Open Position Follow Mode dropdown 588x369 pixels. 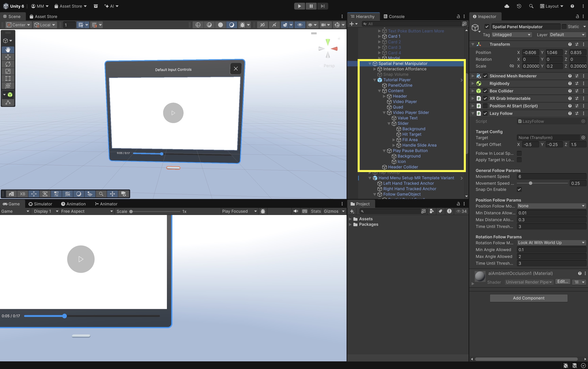point(551,206)
